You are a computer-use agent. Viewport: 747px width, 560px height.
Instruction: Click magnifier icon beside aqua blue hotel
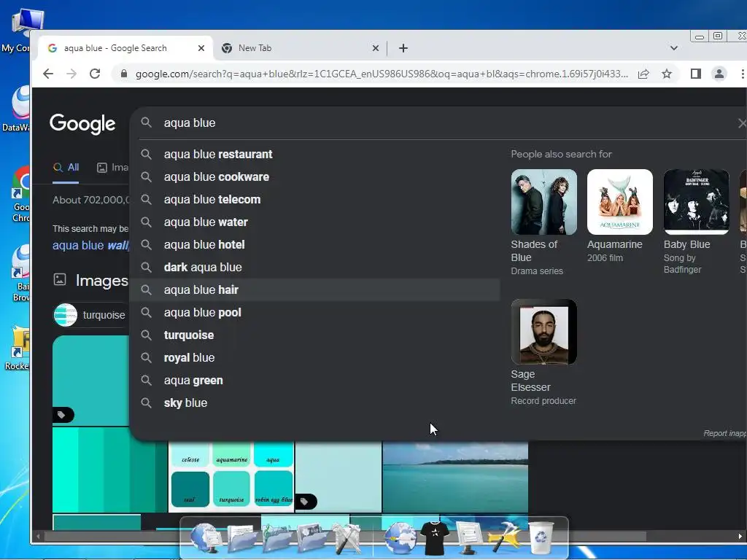tap(146, 245)
